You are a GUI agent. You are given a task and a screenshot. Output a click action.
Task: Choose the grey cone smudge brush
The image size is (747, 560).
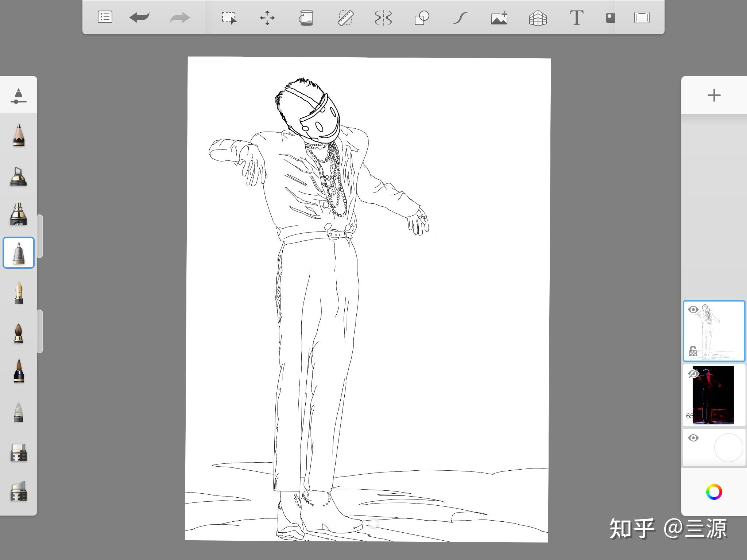point(19,412)
